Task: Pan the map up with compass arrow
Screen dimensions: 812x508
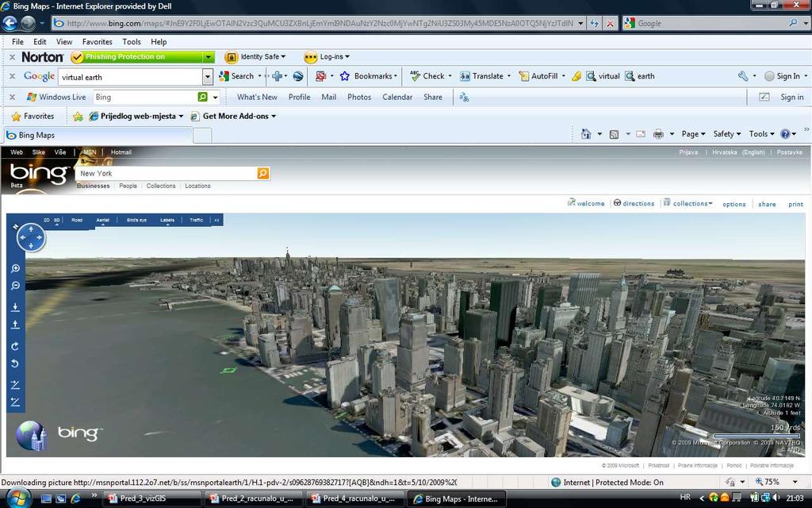Action: [x=31, y=229]
